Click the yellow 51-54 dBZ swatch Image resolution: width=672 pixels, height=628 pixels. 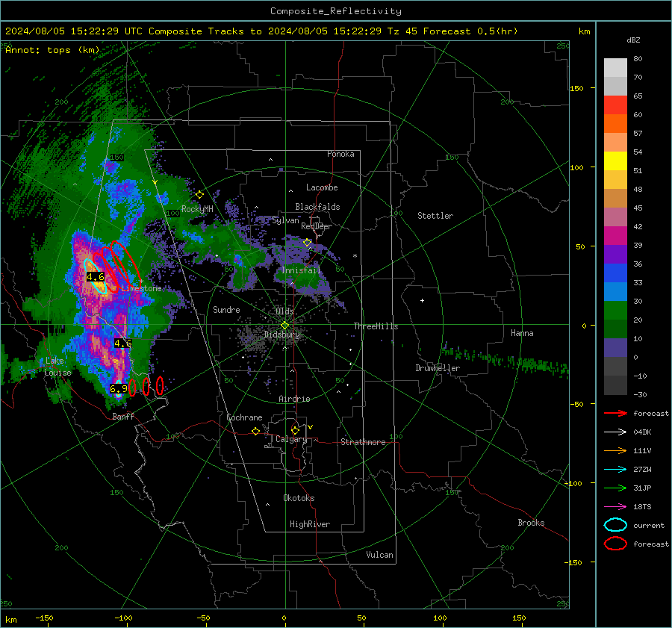[x=615, y=161]
